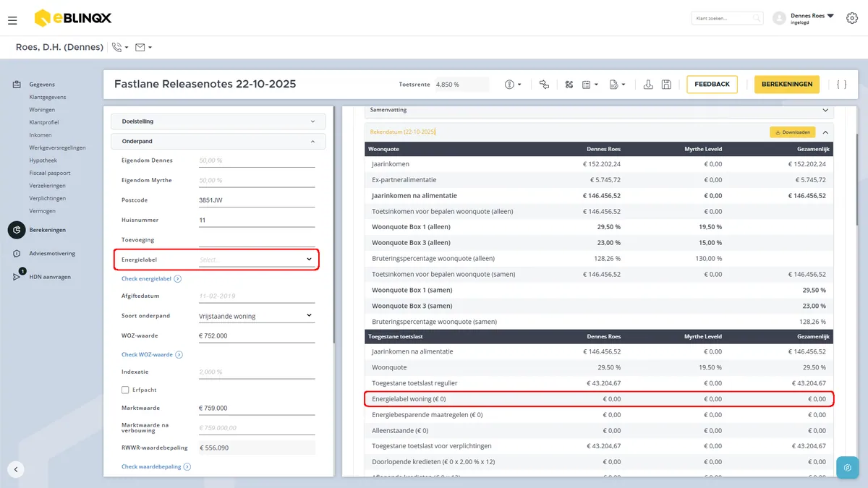Click the eBLINQX logo

click(73, 18)
